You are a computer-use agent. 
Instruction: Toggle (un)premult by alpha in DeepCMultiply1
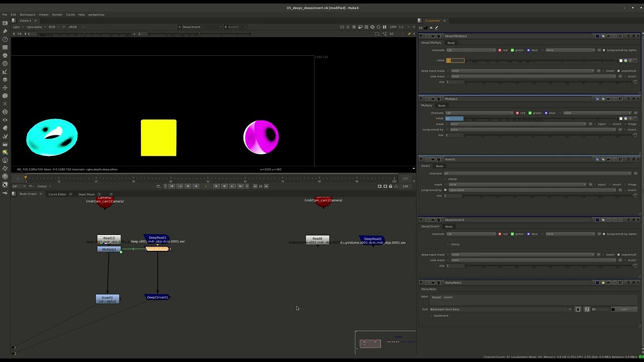604,50
